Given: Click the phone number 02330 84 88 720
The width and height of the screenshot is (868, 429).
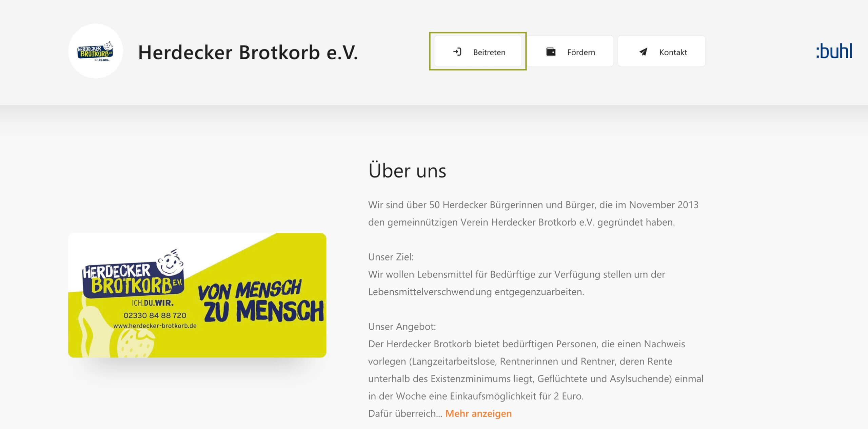Looking at the screenshot, I should coord(155,315).
